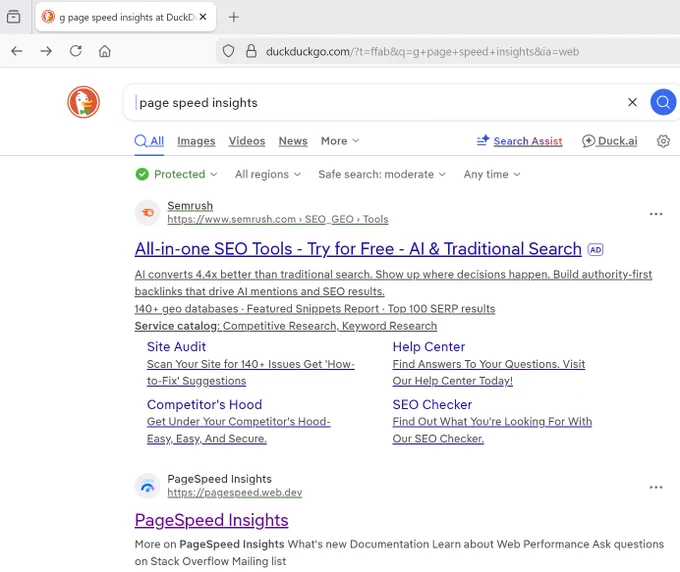Click 'Get Under Your Competitor's Hood' description
The width and height of the screenshot is (680, 572).
(239, 430)
